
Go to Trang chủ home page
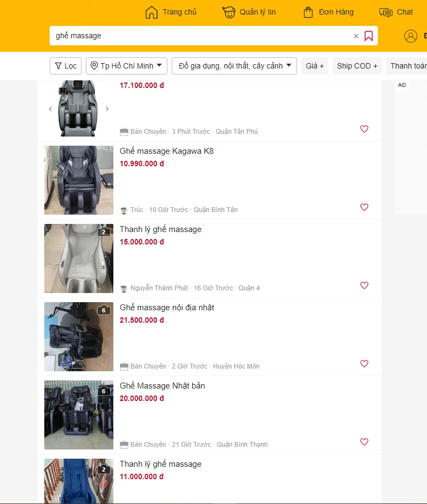click(x=171, y=12)
